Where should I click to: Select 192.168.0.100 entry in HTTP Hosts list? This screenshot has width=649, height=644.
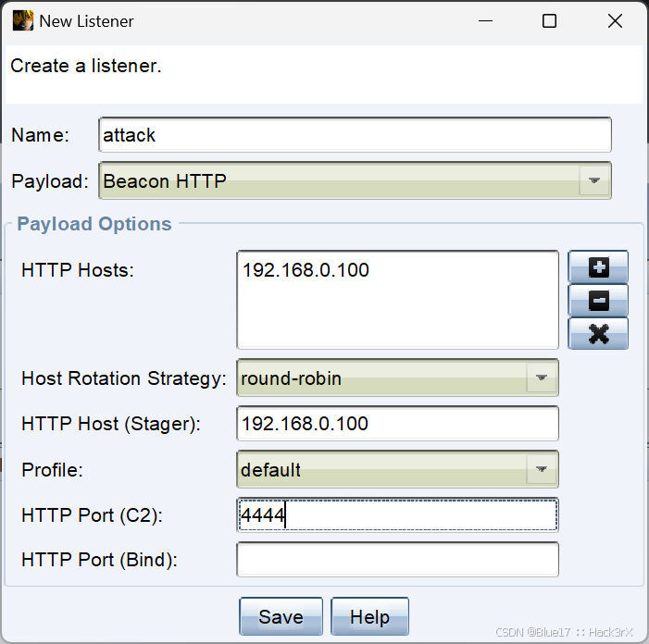(306, 270)
